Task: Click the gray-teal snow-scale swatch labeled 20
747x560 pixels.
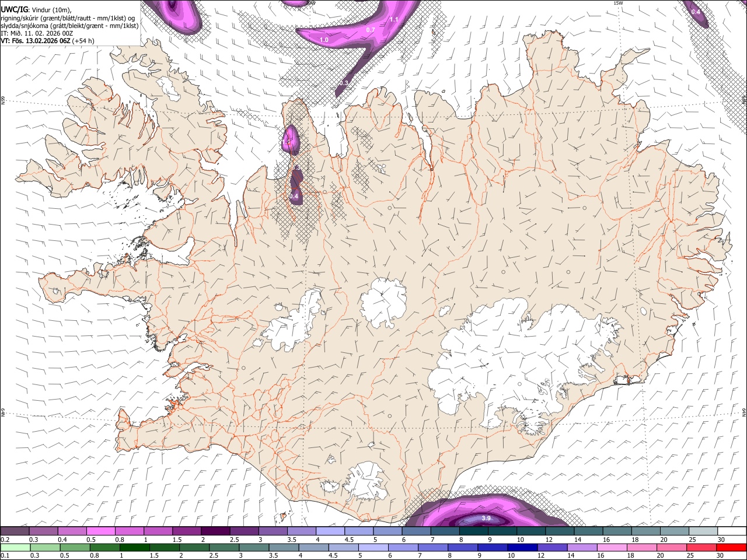Action: tap(675, 531)
